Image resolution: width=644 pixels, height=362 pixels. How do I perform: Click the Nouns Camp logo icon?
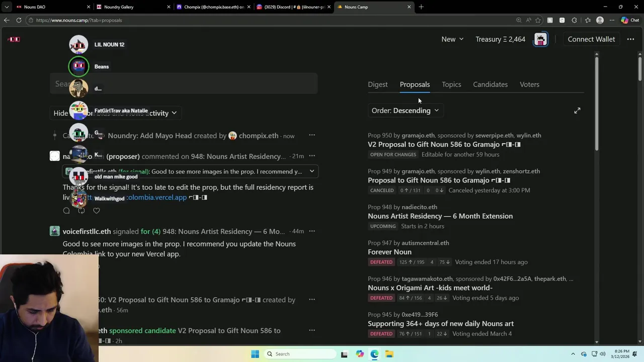pyautogui.click(x=14, y=39)
